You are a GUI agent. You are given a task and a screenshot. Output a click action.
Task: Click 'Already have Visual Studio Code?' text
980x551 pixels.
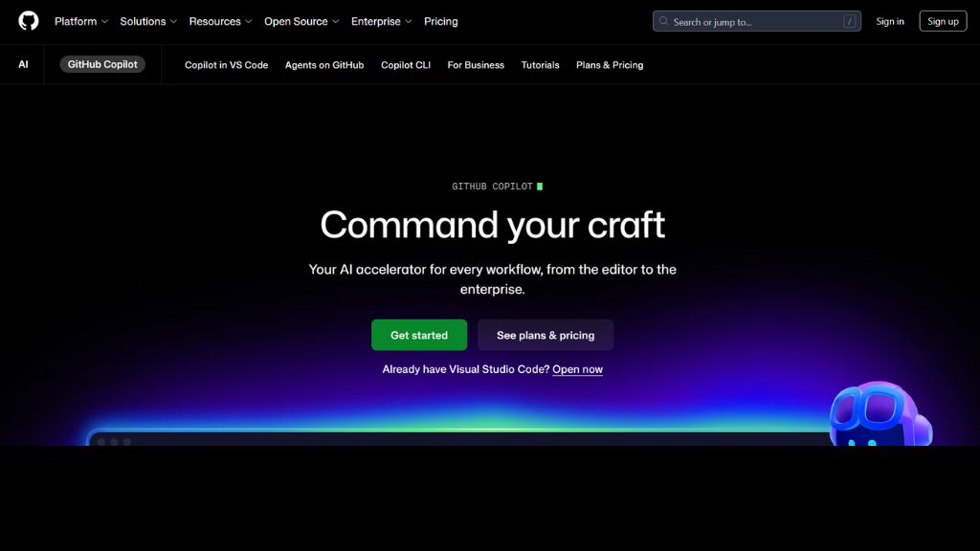click(466, 369)
